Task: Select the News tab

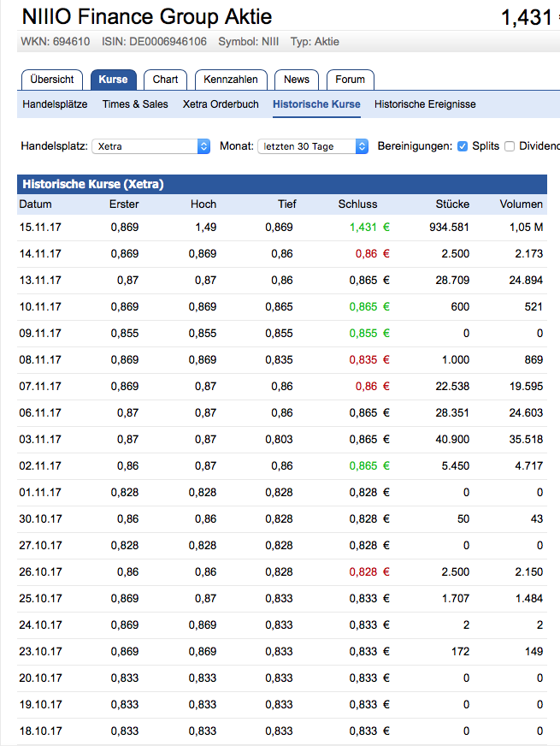Action: click(x=297, y=80)
